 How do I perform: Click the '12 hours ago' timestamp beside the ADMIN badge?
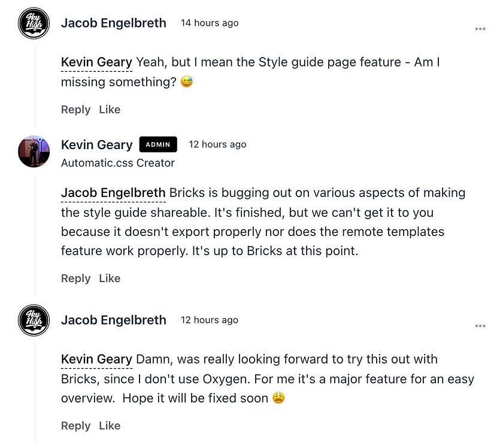click(217, 144)
